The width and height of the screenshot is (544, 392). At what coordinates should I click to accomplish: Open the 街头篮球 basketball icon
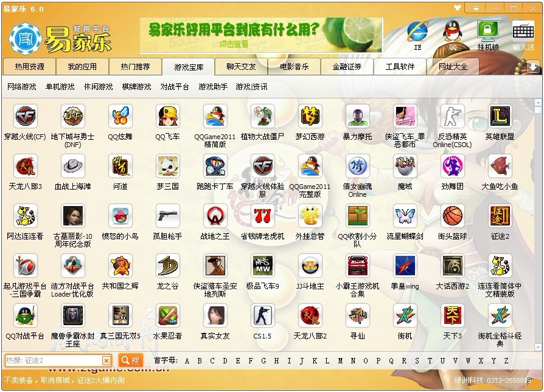(452, 216)
